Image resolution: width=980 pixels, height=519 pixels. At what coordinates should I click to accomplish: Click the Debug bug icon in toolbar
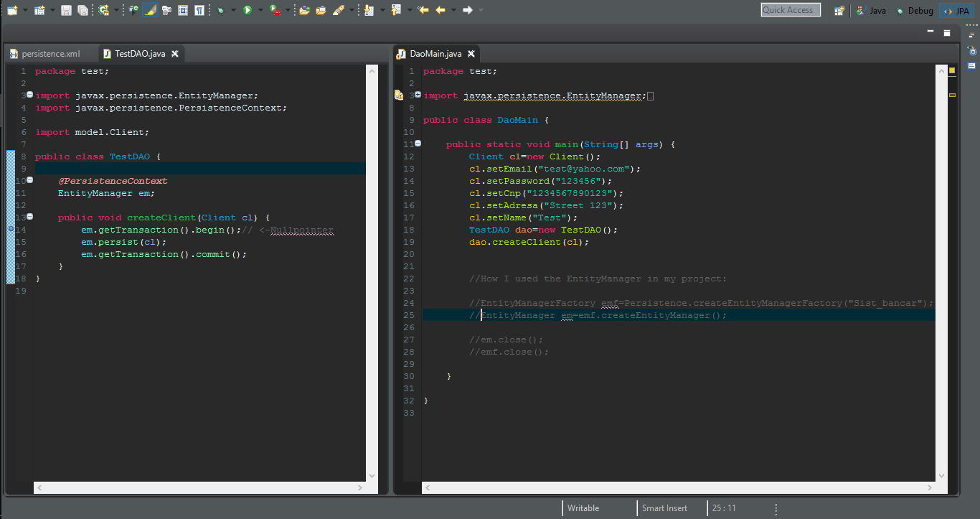point(221,10)
